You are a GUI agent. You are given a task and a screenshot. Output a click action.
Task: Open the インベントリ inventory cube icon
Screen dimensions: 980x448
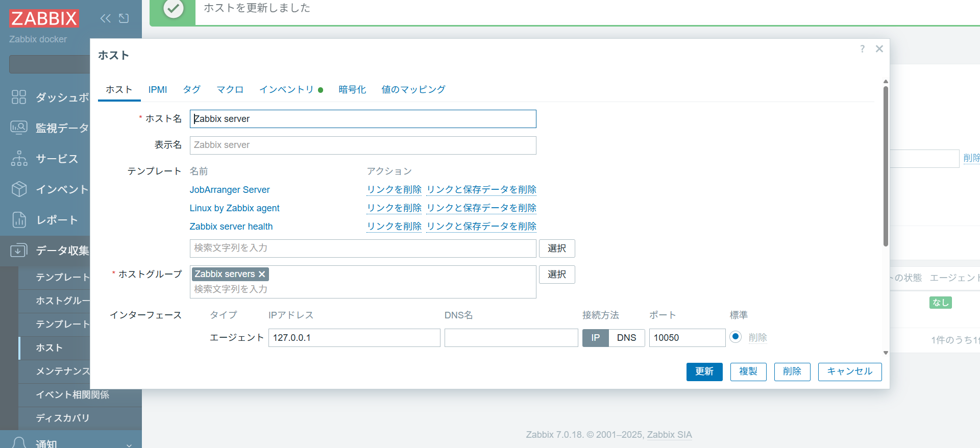click(x=19, y=189)
